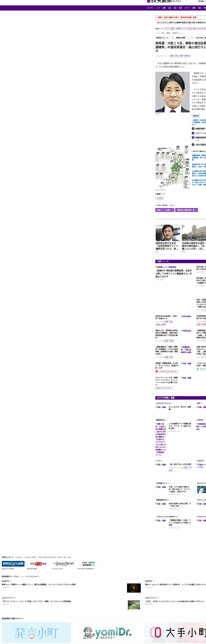The height and width of the screenshot is (644, 206).
Task: Click the arrow icon before 大阪ダブル選 link
Action: [193, 133]
